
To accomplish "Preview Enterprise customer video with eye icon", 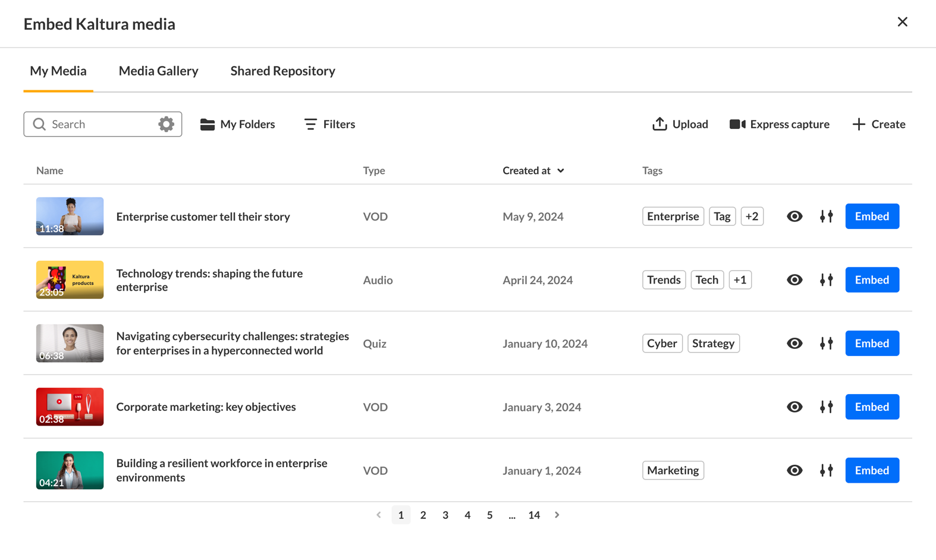I will coord(794,216).
